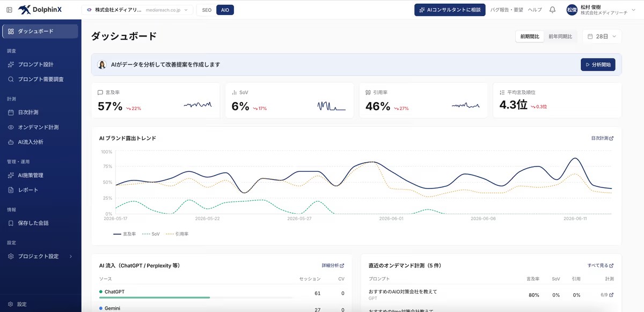Click the blue Gemini source dot
Screen dimensions: 644x312
click(101, 308)
